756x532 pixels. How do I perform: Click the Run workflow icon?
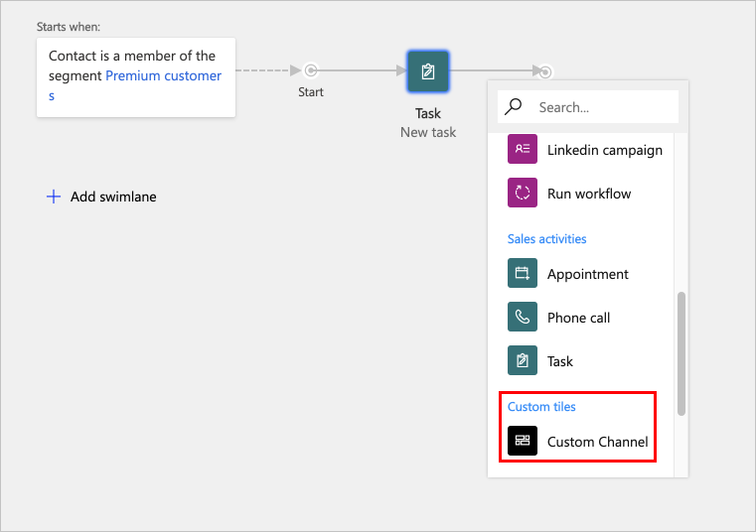click(x=523, y=193)
